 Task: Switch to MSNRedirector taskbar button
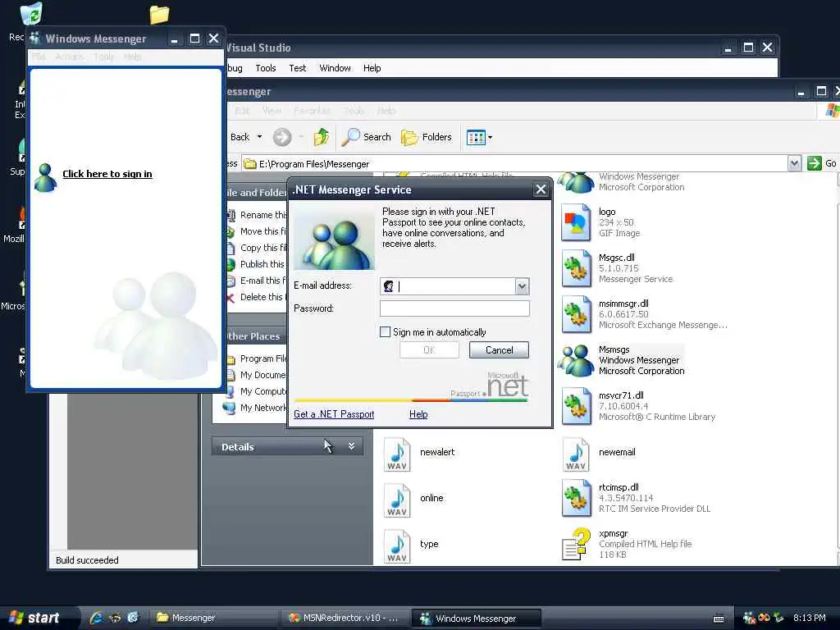click(345, 618)
